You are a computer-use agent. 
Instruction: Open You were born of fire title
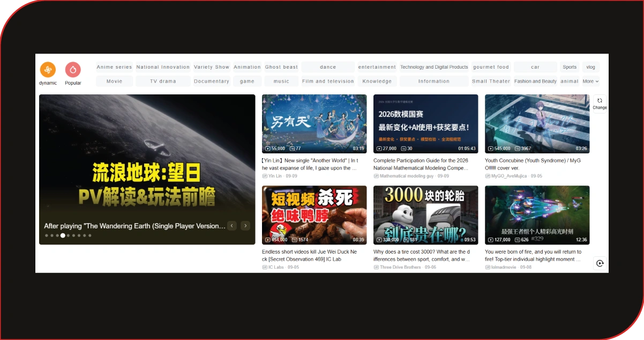pos(533,255)
